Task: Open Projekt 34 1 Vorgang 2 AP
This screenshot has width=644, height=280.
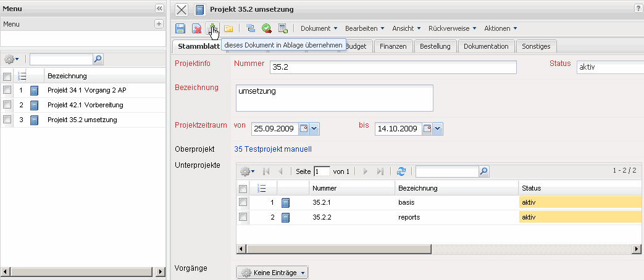Action: point(86,90)
